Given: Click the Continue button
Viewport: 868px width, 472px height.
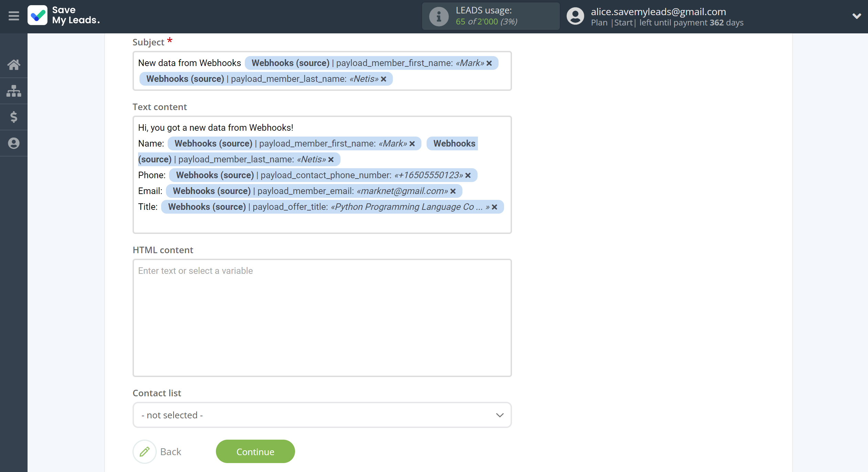Looking at the screenshot, I should click(255, 452).
